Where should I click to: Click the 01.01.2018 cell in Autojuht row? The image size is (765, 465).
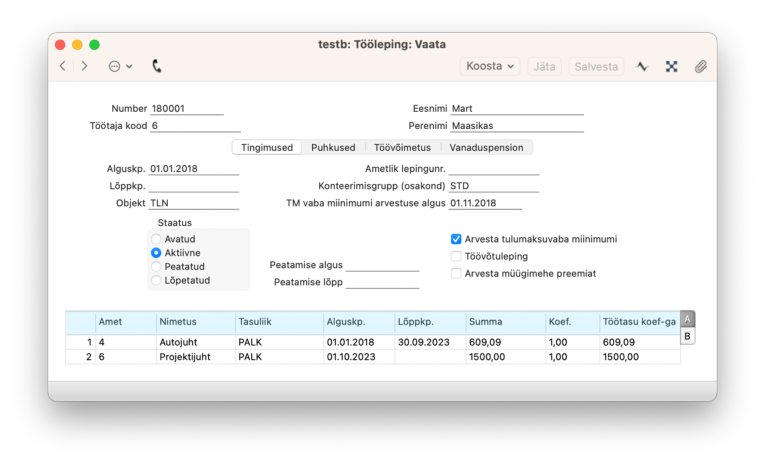click(359, 342)
